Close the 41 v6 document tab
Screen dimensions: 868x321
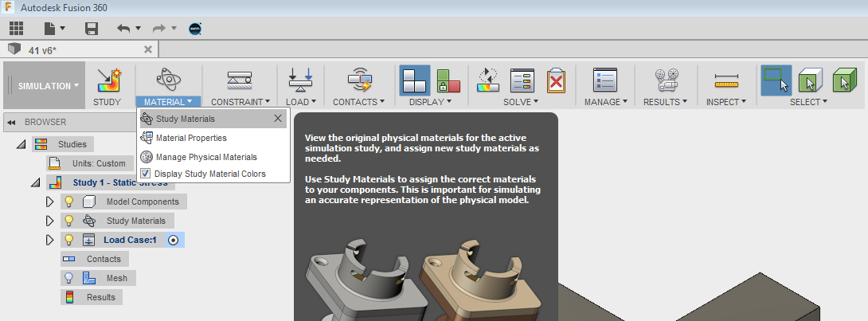pos(147,49)
